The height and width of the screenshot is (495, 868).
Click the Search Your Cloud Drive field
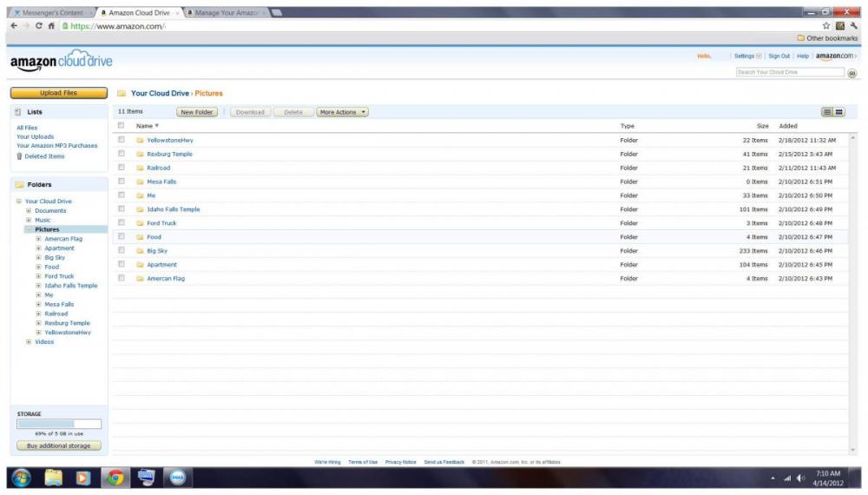pos(789,73)
